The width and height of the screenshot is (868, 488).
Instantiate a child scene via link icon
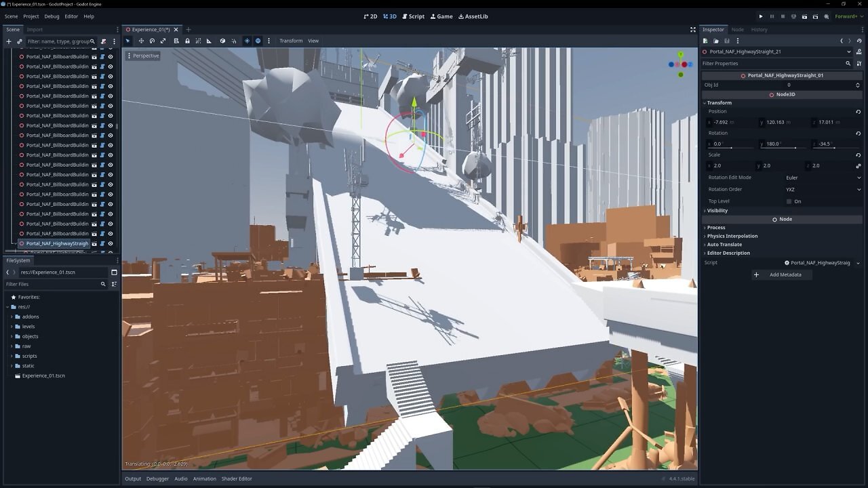coord(20,41)
